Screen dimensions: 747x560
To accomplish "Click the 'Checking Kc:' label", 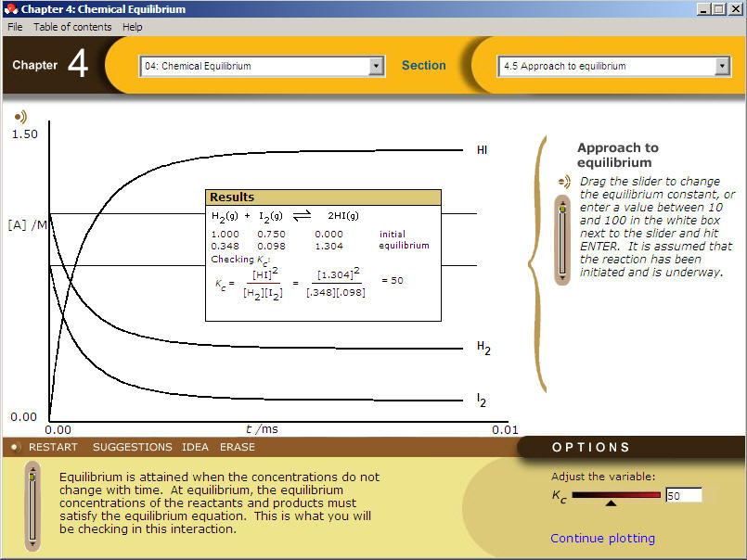I will [x=240, y=260].
